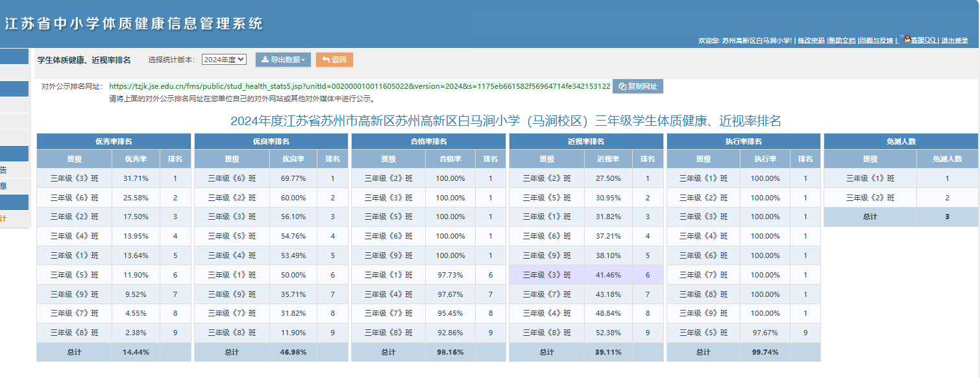Click 三年级《2》班 in the 免测人数 table
Screen dimensions: 980x378
click(x=870, y=198)
